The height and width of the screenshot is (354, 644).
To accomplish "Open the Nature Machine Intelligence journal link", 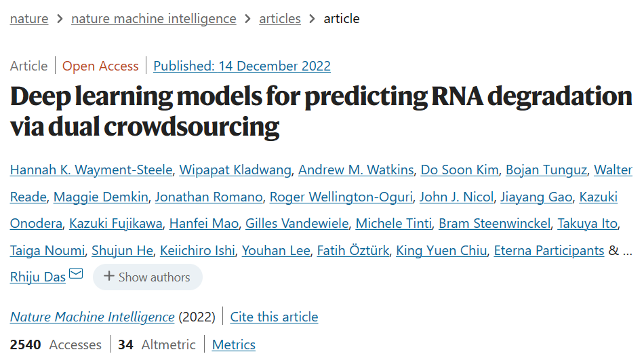I will (92, 317).
